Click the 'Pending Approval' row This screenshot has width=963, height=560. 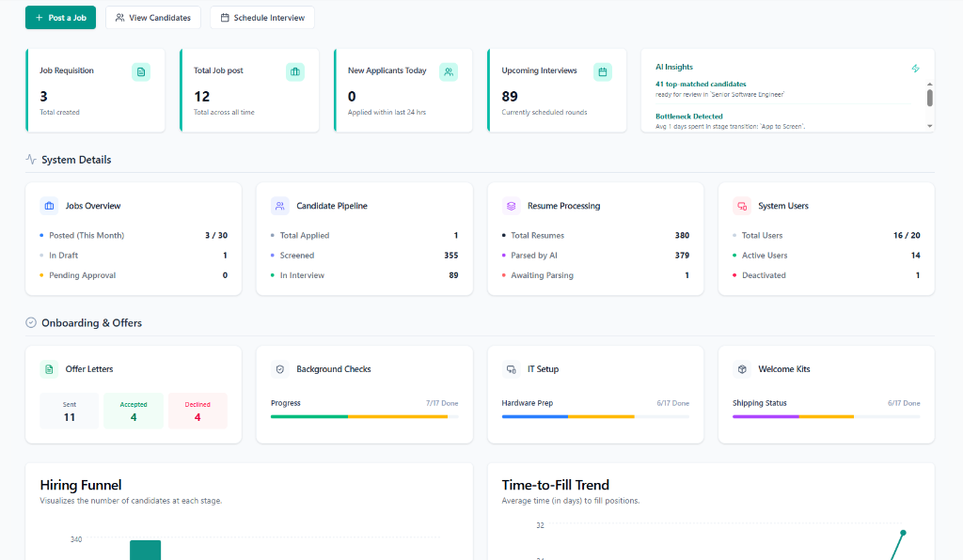point(134,275)
